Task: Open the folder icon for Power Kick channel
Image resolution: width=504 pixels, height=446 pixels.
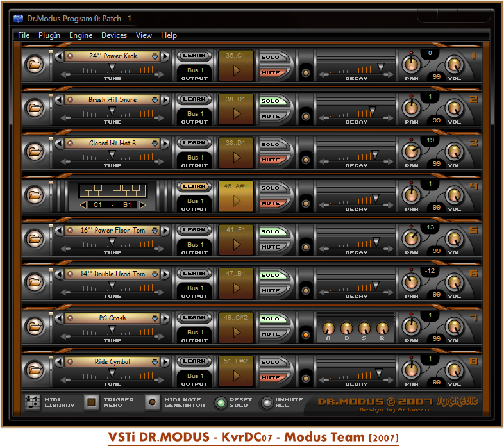Action: pyautogui.click(x=34, y=64)
